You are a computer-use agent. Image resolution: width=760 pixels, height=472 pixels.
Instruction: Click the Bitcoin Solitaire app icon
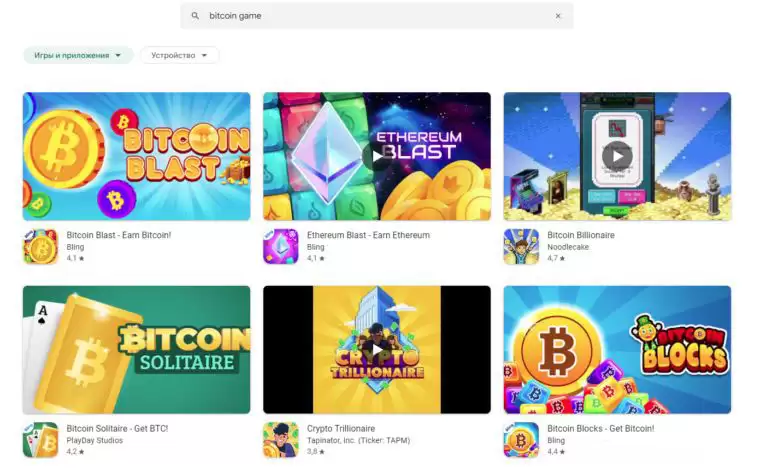click(40, 440)
